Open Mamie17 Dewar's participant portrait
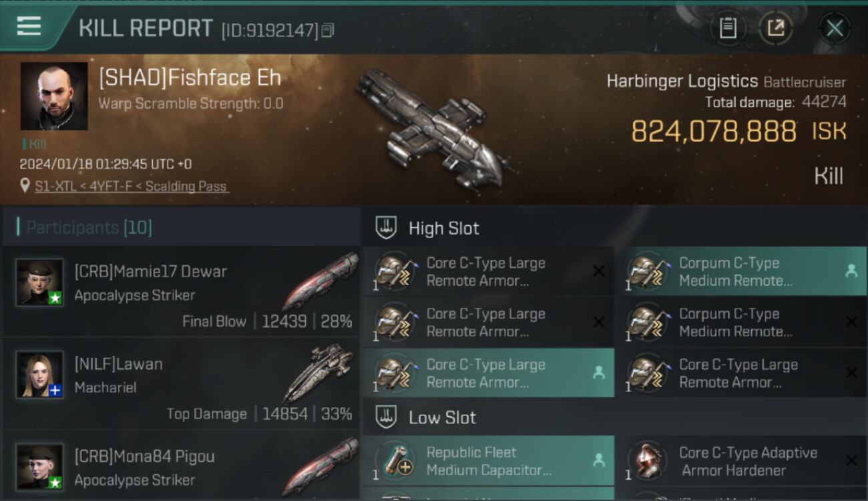The width and height of the screenshot is (868, 501). [x=40, y=283]
